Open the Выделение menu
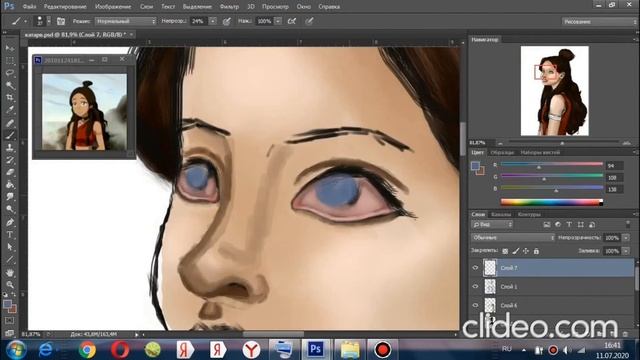This screenshot has height=360, width=640. (197, 7)
